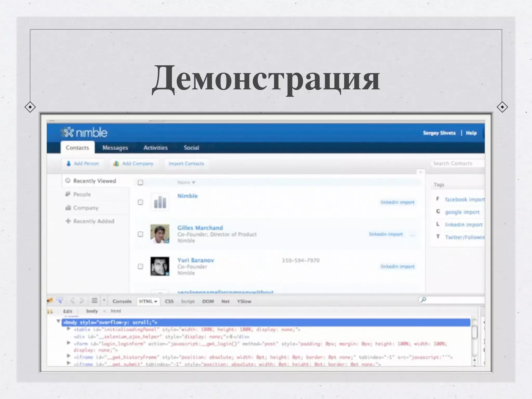Click the Recently Viewed clock icon
The width and height of the screenshot is (532, 399).
pos(68,181)
